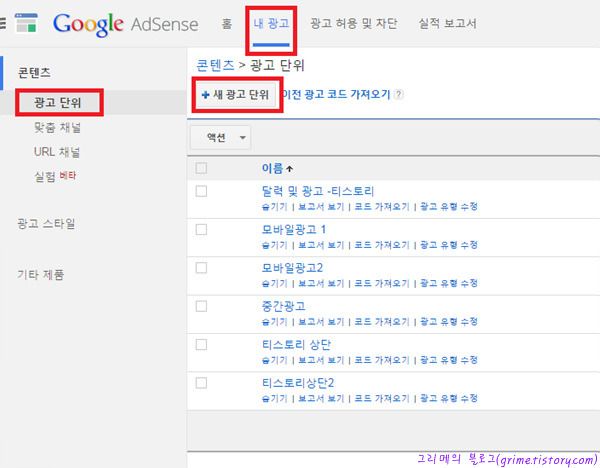
Task: Check the 모바일광고2 row checkbox
Action: pos(201,267)
